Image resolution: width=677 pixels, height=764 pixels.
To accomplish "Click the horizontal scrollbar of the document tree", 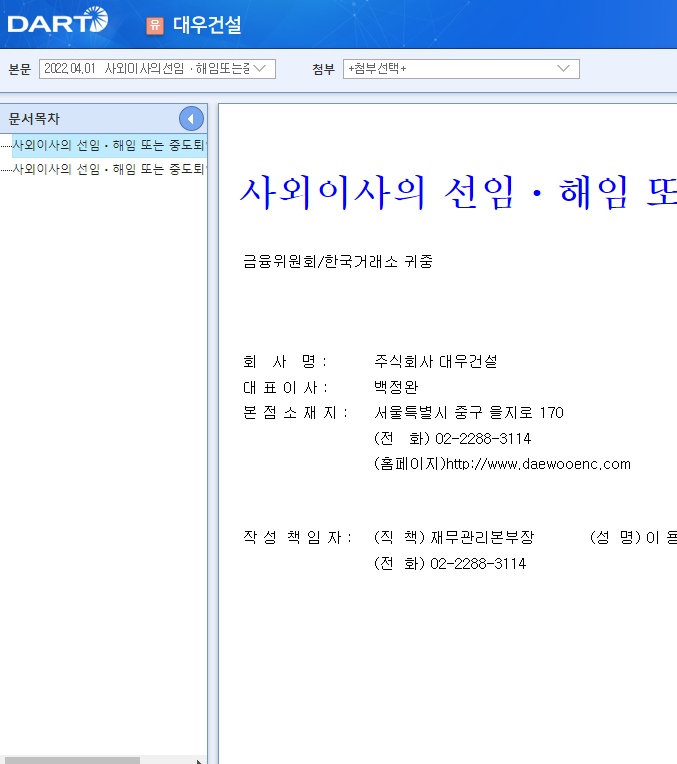I will (72, 761).
